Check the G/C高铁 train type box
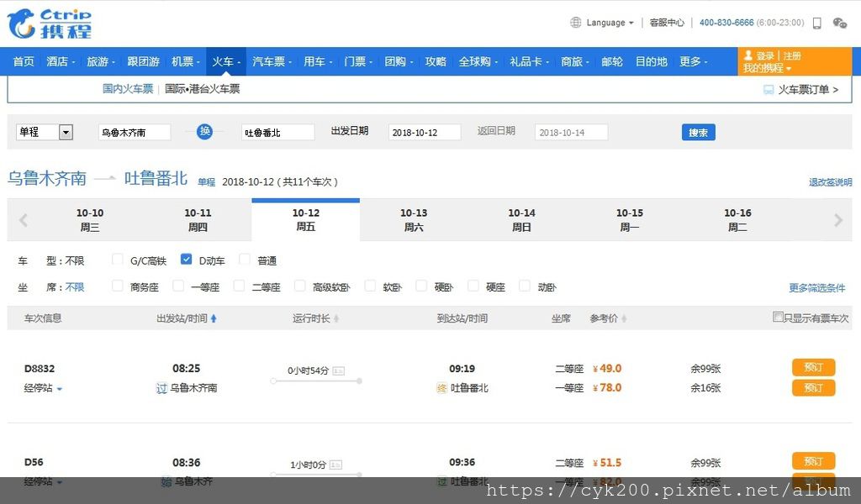 point(117,260)
